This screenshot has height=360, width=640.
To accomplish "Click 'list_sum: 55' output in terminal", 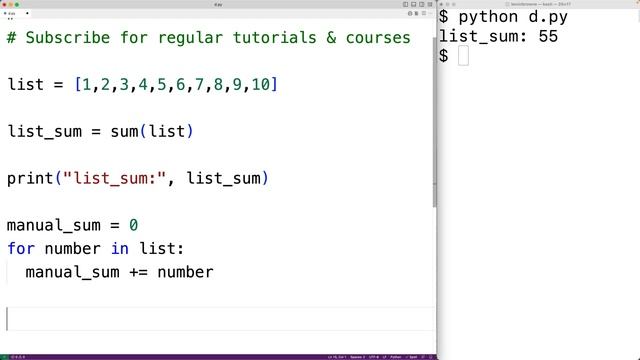I will click(x=498, y=37).
